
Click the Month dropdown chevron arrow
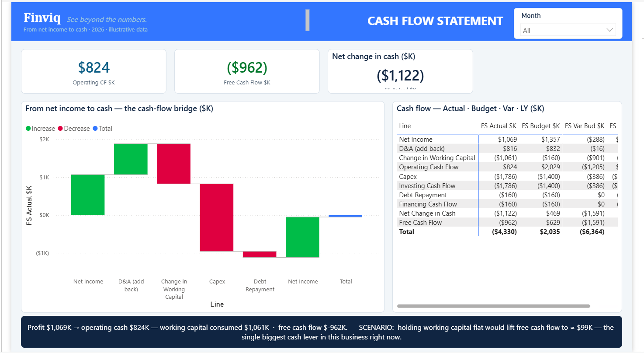[610, 30]
